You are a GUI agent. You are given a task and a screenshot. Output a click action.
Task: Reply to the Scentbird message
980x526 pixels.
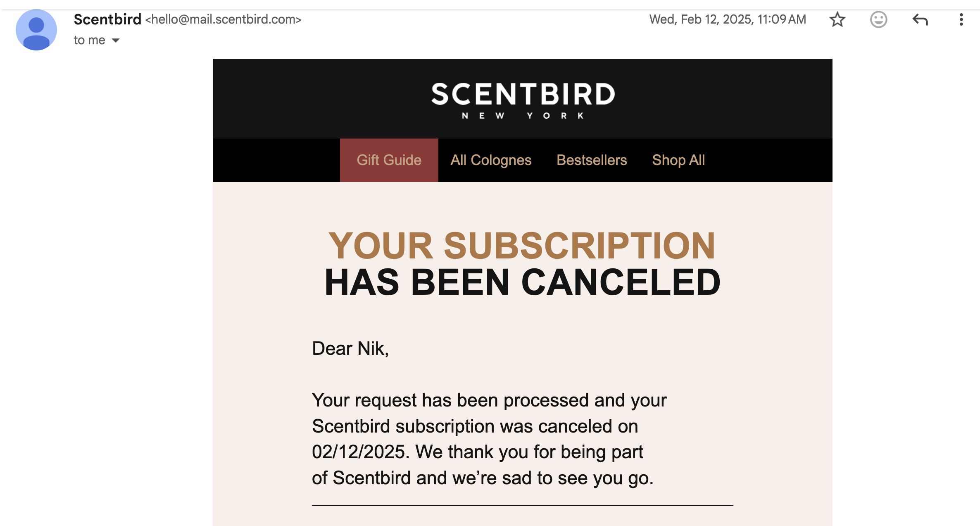(920, 19)
